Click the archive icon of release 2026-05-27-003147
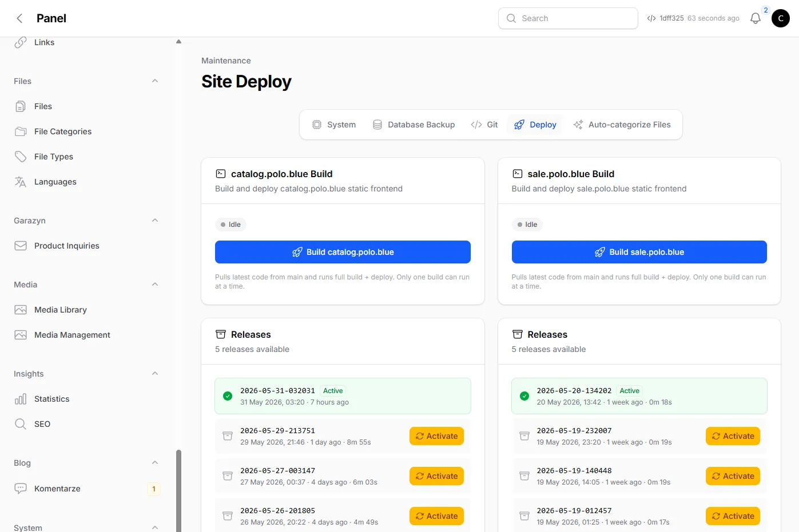The image size is (799, 532). (x=228, y=476)
